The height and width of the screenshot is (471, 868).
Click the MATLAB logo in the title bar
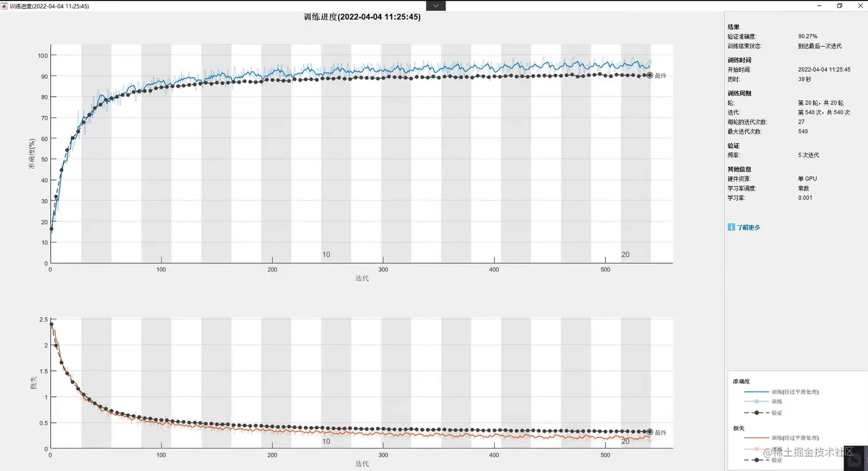[x=5, y=6]
